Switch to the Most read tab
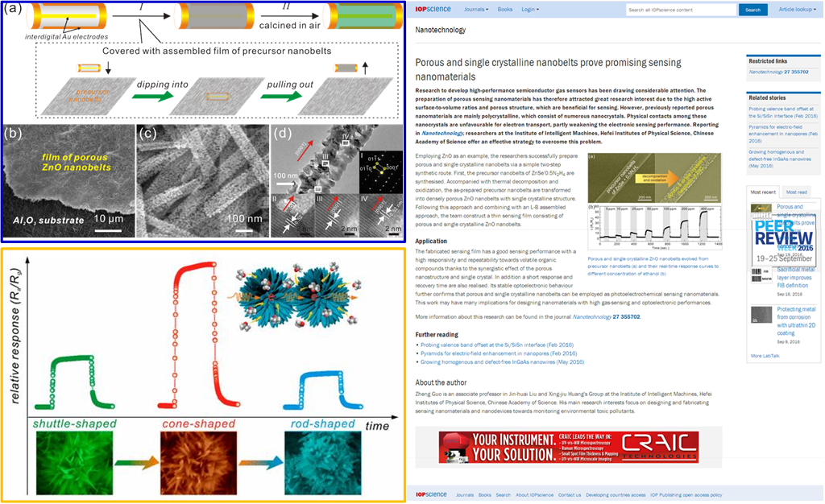Viewport: 825px width, 504px height. pos(796,192)
